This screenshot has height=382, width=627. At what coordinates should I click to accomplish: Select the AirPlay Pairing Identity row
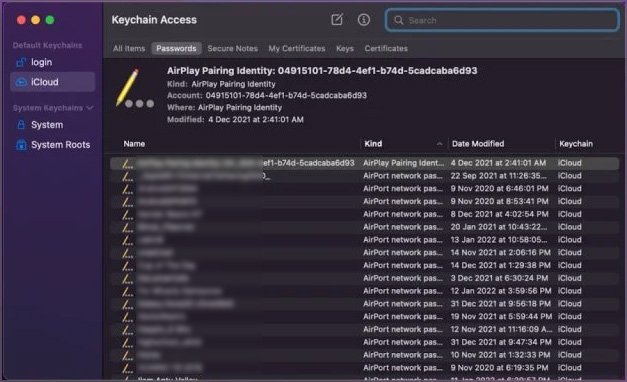(x=364, y=163)
